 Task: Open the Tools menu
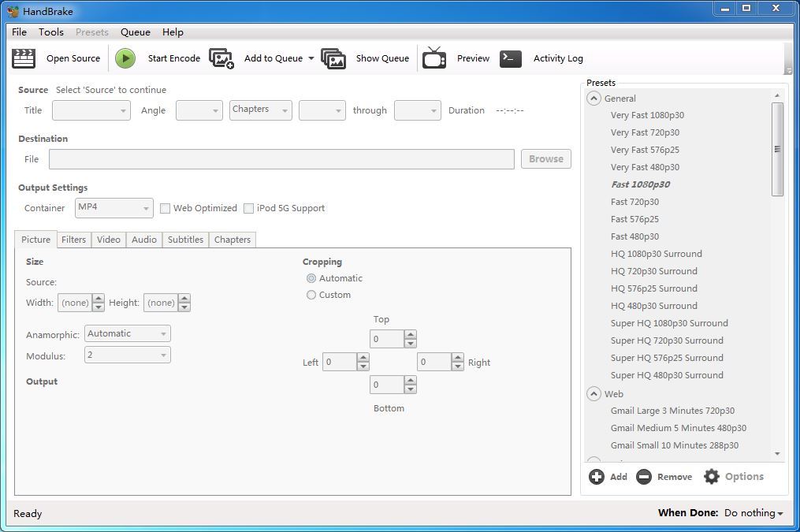point(51,32)
